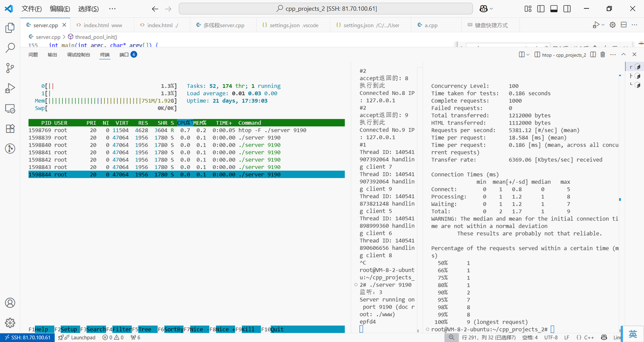Viewport: 644px width, 342px height.
Task: Change the LF end of line sequence
Action: [x=567, y=337]
